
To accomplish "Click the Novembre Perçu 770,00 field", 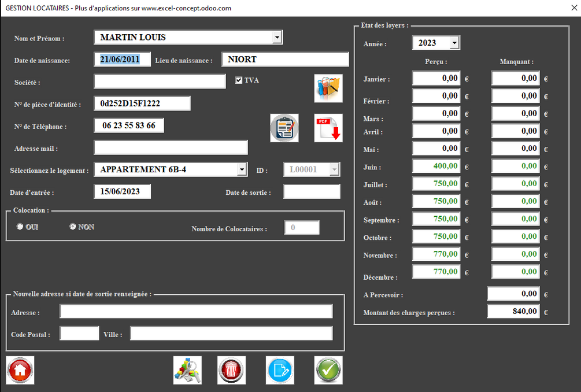I will [x=436, y=254].
